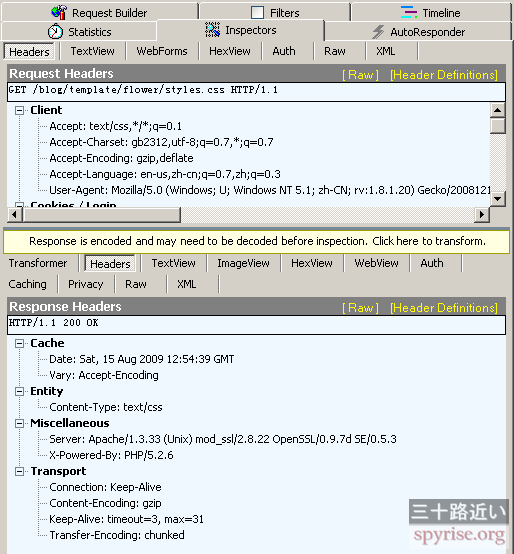Collapse the Client header group
This screenshot has height=554, width=514.
pyautogui.click(x=19, y=111)
